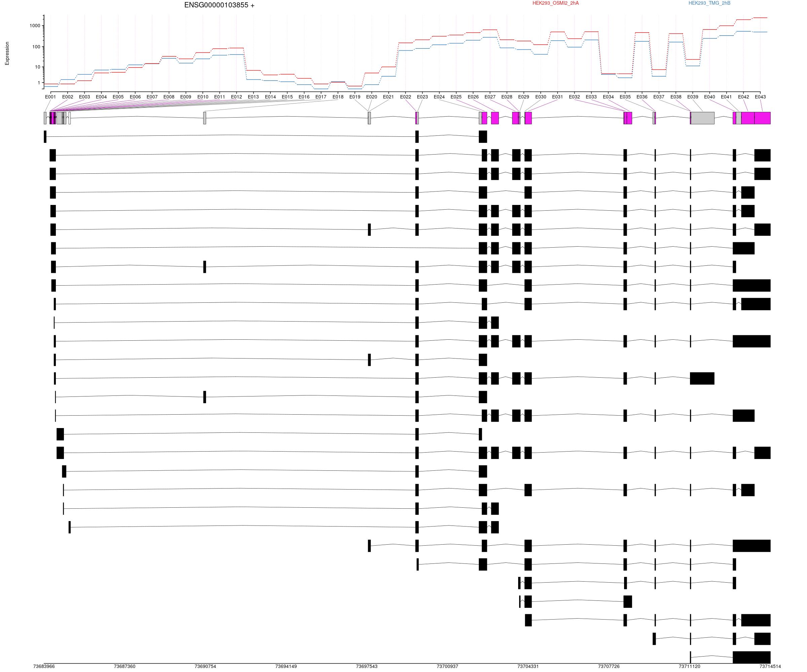Click exon label E016
Image resolution: width=807 pixels, height=672 pixels.
click(304, 97)
